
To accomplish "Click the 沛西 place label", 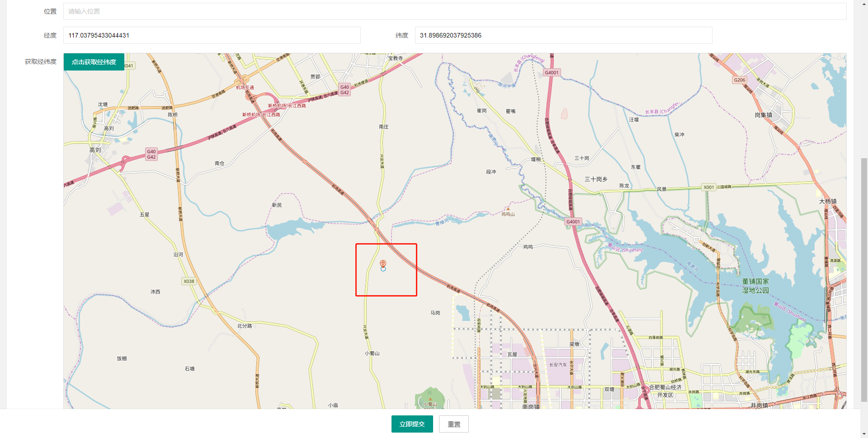I will (x=155, y=292).
